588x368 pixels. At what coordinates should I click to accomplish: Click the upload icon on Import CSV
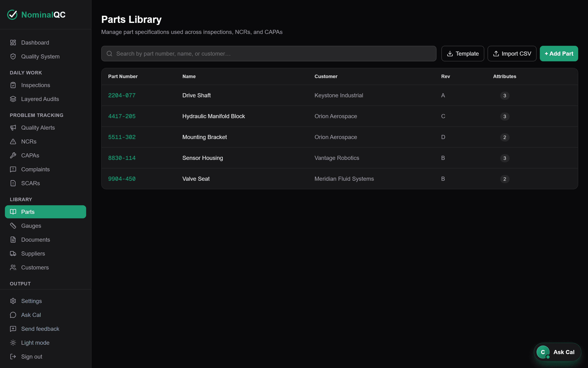[x=496, y=54]
